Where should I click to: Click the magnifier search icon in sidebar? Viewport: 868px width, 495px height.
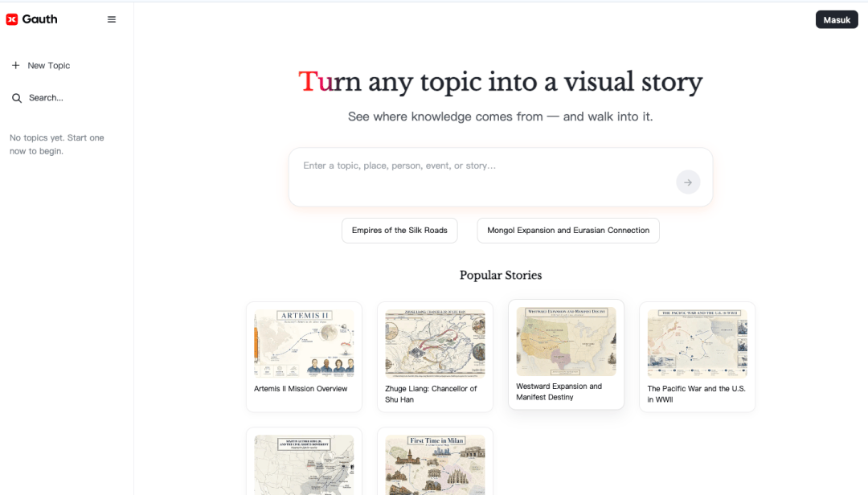pos(17,98)
